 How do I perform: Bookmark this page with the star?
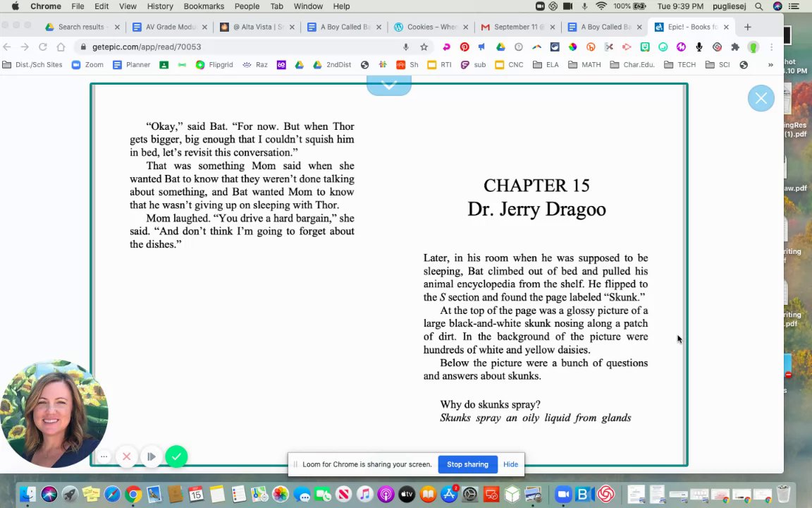[424, 47]
